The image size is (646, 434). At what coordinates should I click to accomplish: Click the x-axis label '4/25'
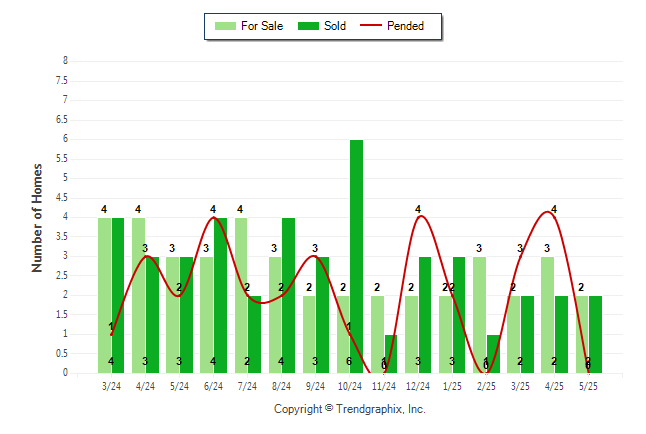[554, 386]
